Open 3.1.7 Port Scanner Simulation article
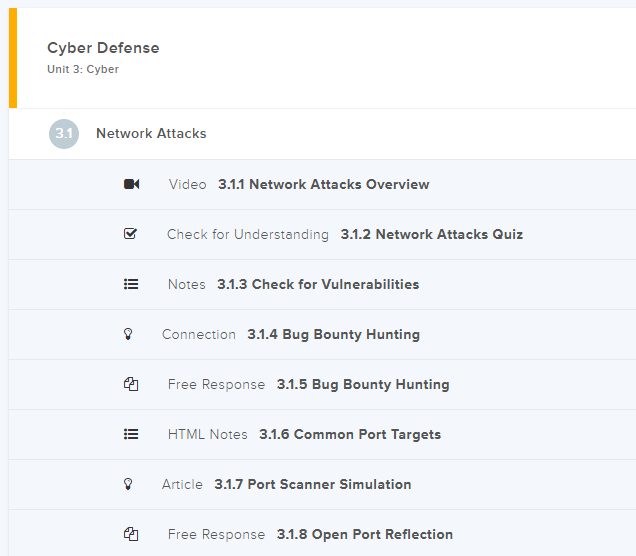 pyautogui.click(x=312, y=484)
